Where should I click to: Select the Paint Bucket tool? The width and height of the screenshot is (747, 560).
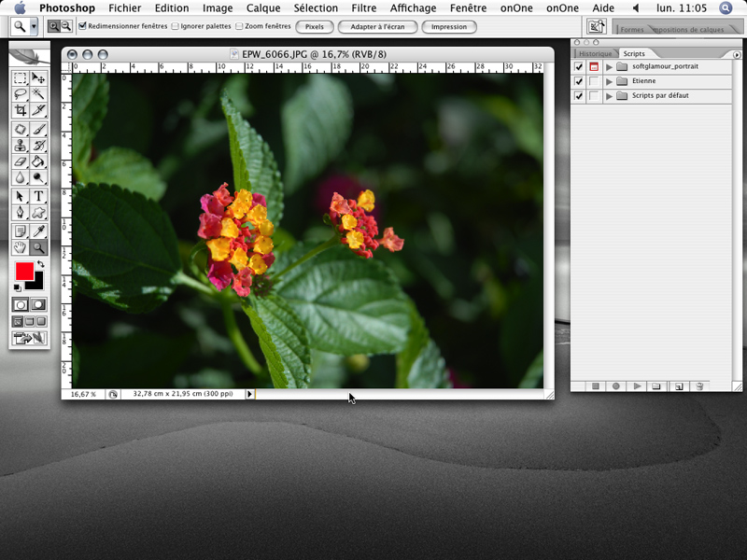(38, 161)
